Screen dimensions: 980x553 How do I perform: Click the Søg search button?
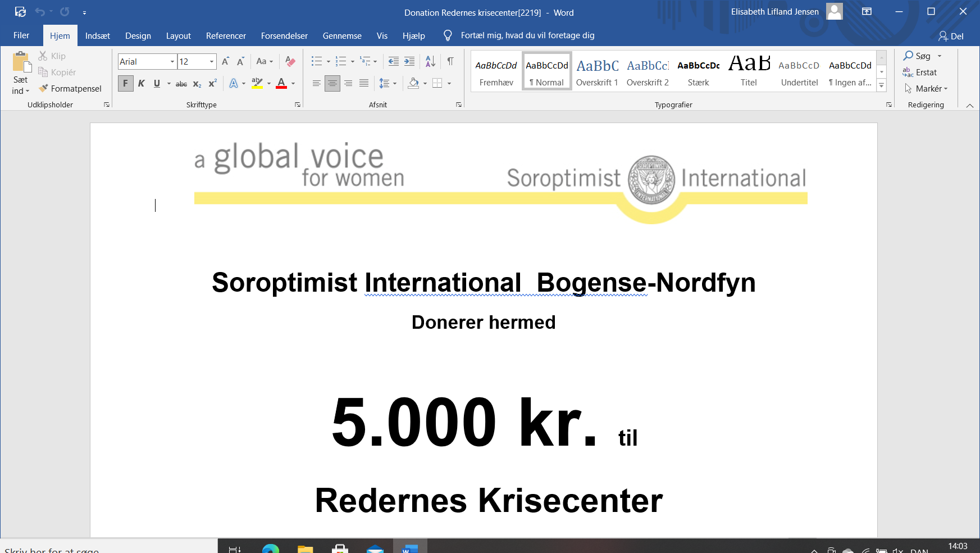click(x=917, y=56)
